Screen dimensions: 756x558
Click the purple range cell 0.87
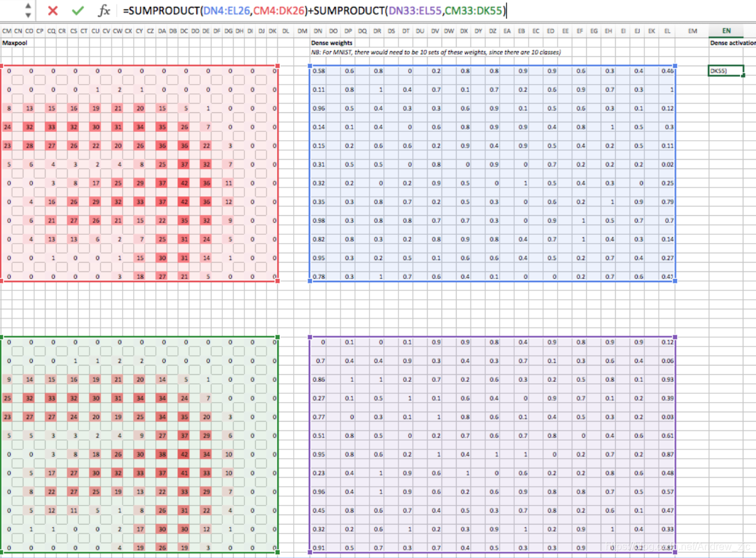(x=668, y=454)
